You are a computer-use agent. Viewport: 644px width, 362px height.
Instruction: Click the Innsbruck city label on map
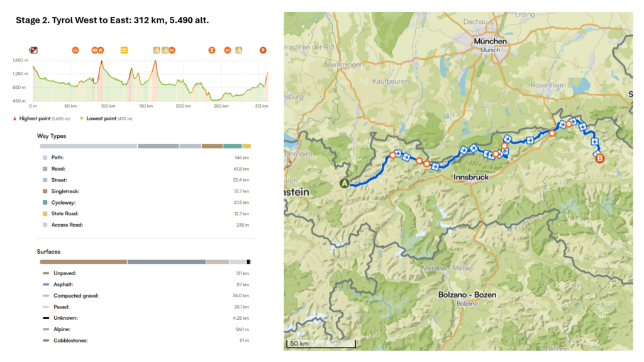(470, 178)
